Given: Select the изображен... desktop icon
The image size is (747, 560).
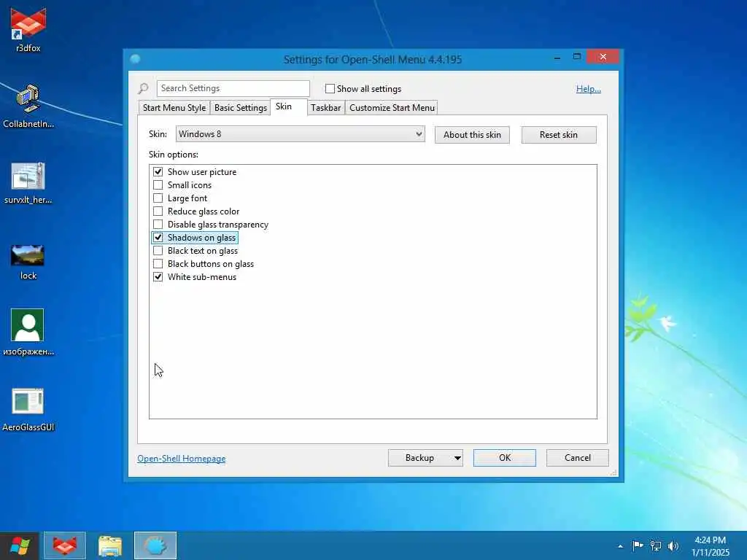Looking at the screenshot, I should click(x=28, y=332).
